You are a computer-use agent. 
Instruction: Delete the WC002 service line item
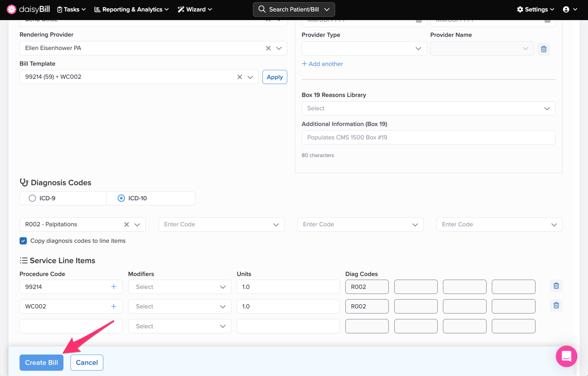556,305
